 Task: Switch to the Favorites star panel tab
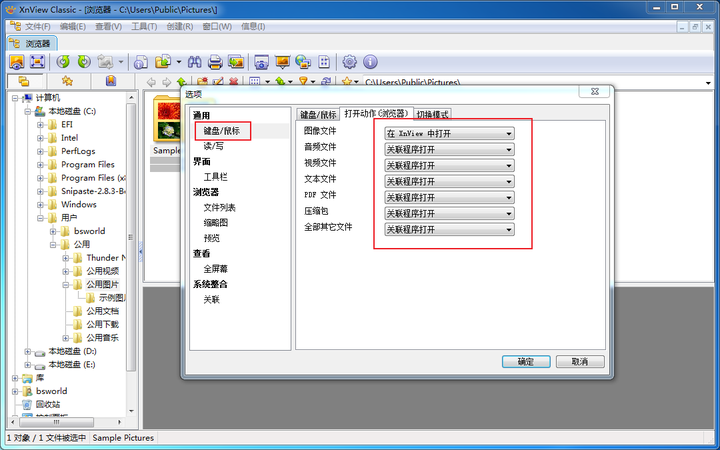point(68,81)
